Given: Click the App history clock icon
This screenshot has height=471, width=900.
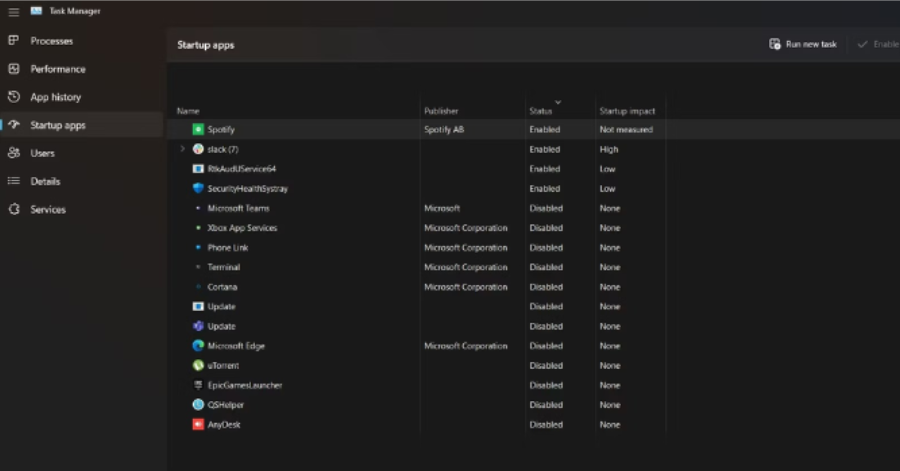Looking at the screenshot, I should tap(14, 97).
